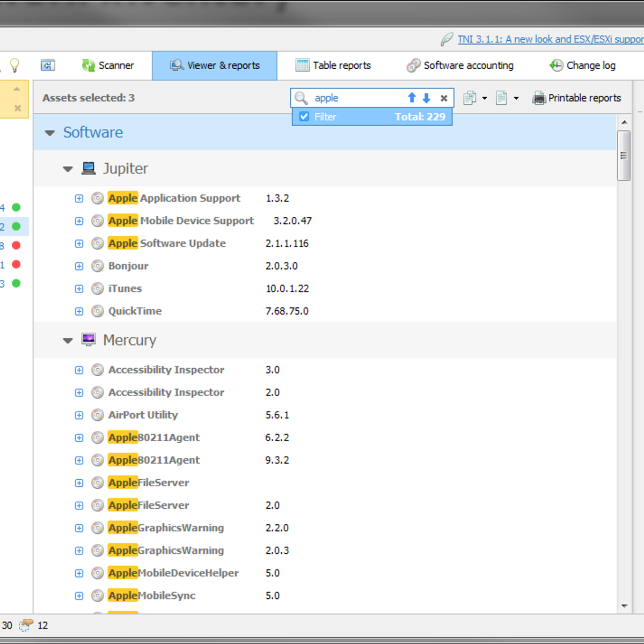Expand the QuickTime entry

click(79, 311)
